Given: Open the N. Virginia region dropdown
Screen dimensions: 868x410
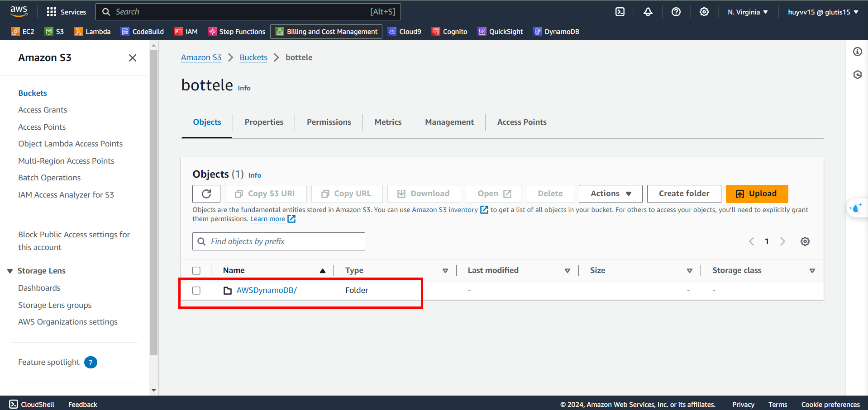Looking at the screenshot, I should tap(748, 12).
